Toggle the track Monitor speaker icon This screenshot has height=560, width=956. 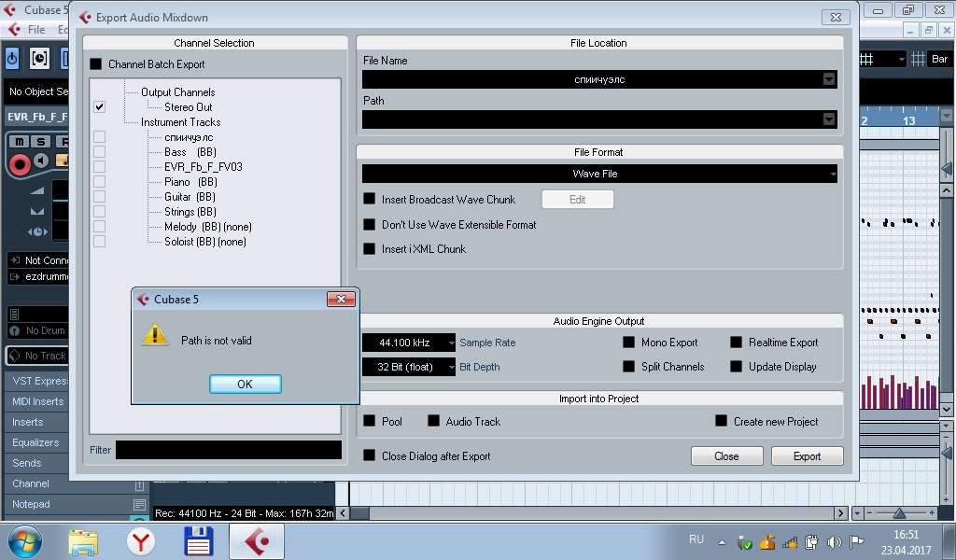point(41,162)
